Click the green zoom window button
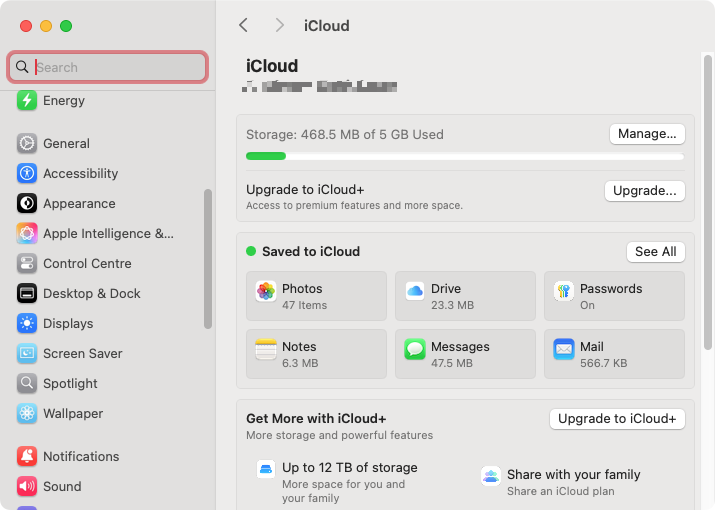715x510 pixels. click(x=66, y=26)
